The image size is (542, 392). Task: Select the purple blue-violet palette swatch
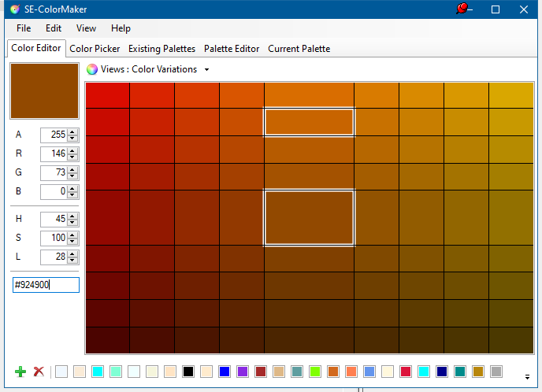pyautogui.click(x=243, y=372)
